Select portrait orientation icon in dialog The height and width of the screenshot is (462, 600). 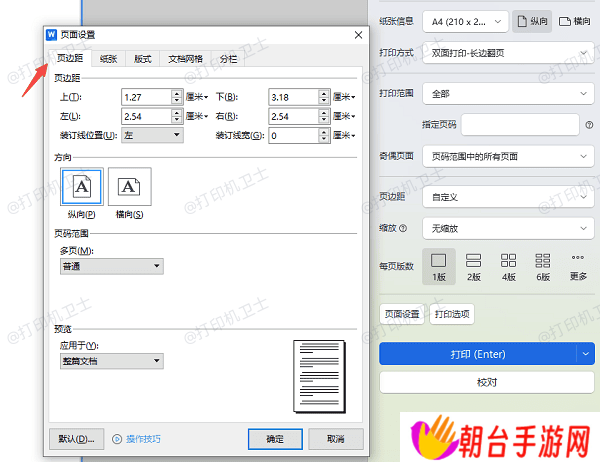tap(82, 187)
